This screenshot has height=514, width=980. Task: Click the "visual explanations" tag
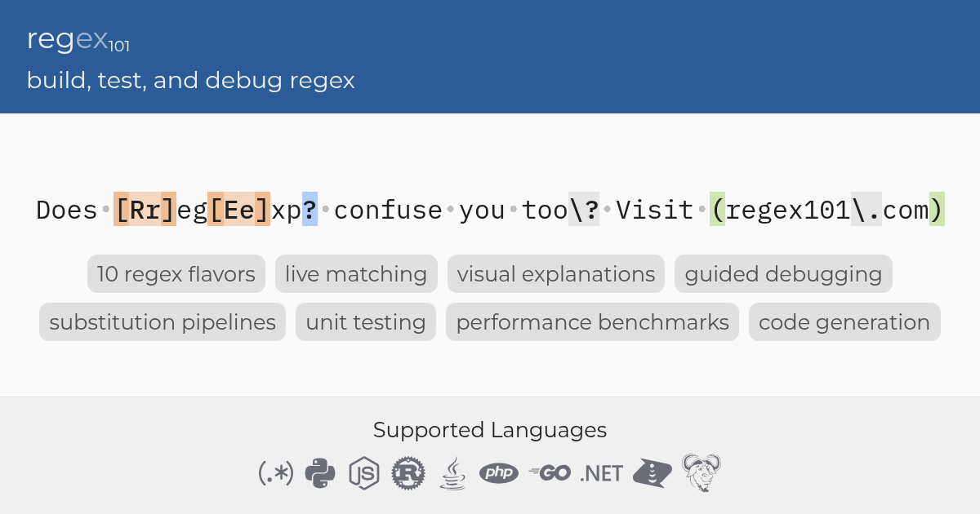(556, 274)
